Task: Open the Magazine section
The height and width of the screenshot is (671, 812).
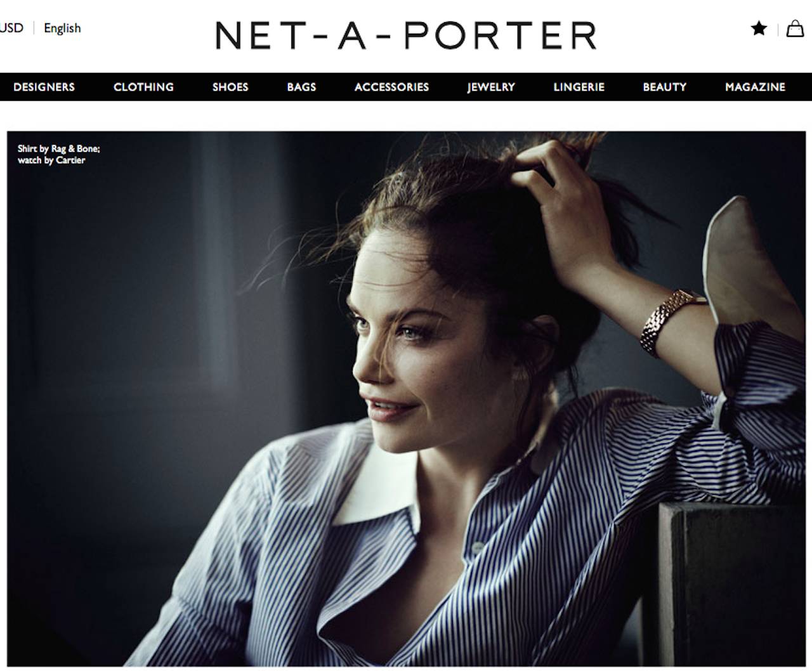Action: (x=755, y=87)
